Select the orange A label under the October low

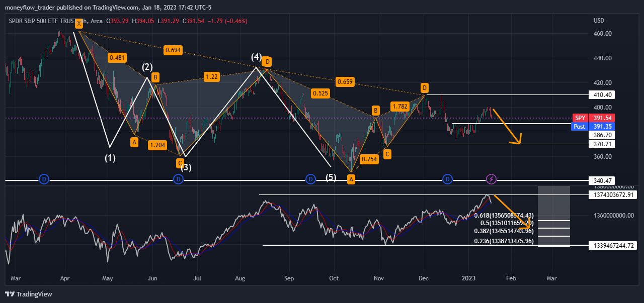351,179
